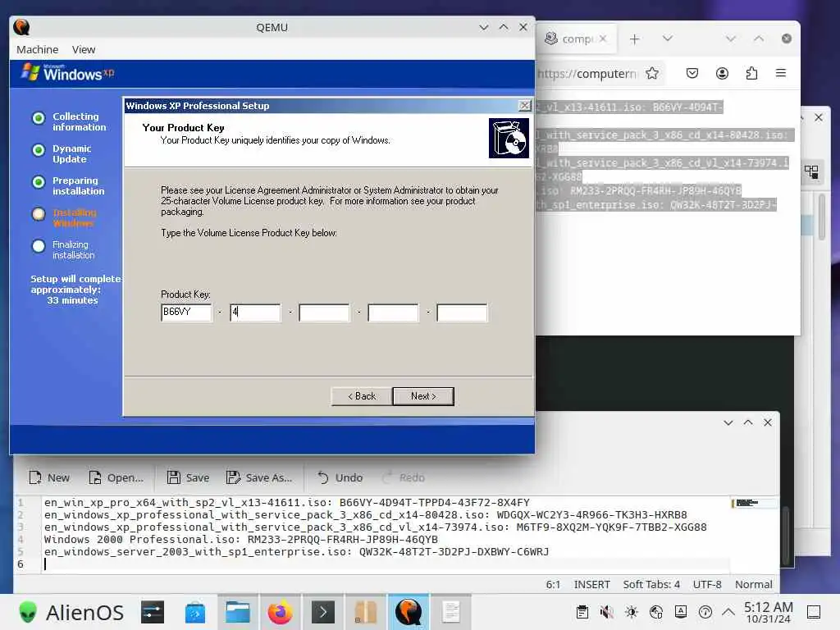Click the split view icon in background window
Viewport: 840px width, 630px height.
811,172
